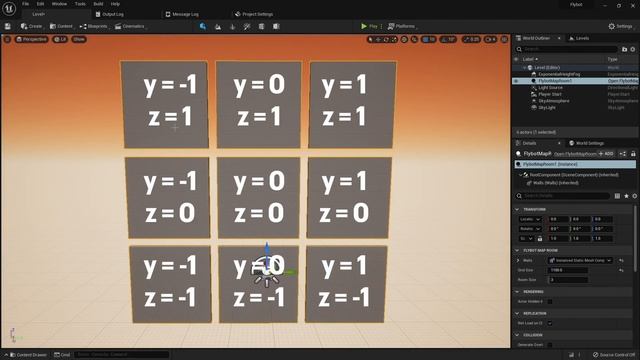Open the Window menu
Viewport: 640px width, 360px height.
(x=60, y=4)
